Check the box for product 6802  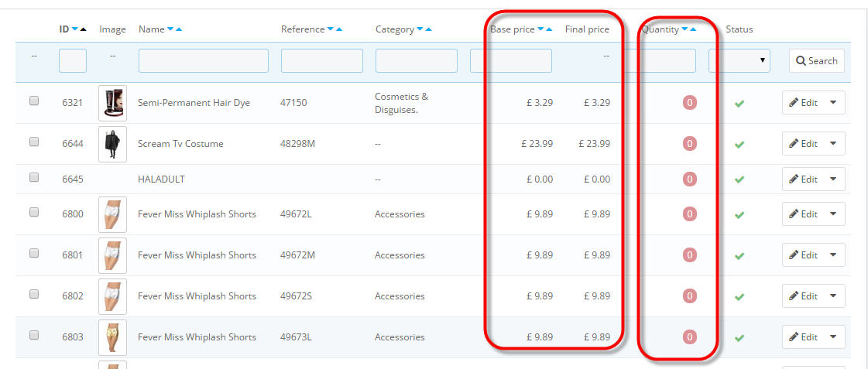click(34, 294)
